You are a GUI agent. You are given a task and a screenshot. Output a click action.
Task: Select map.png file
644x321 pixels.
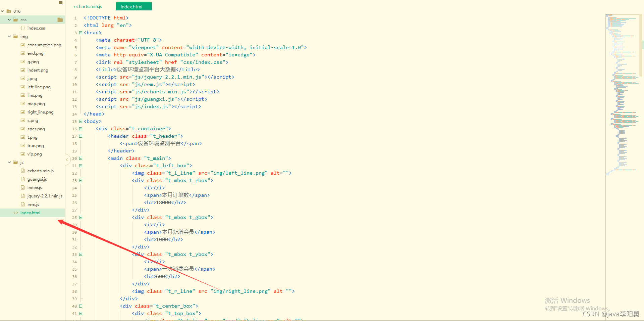click(36, 104)
